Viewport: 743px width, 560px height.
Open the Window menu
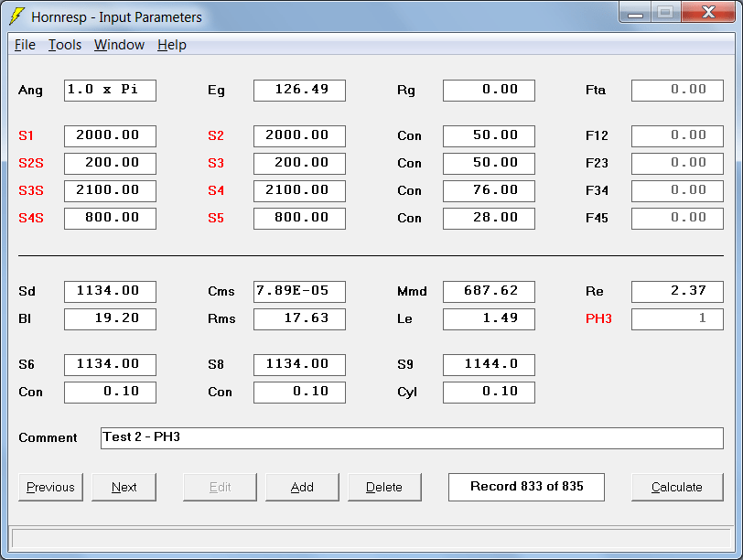pyautogui.click(x=119, y=45)
